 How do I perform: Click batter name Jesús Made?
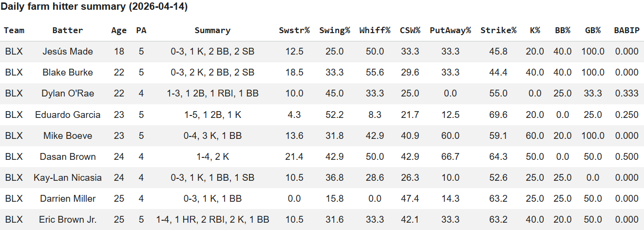(68, 52)
